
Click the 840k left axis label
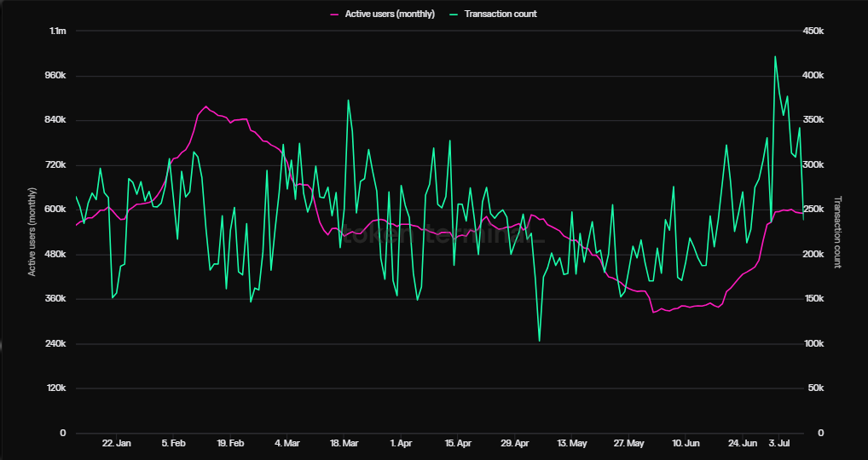click(x=56, y=120)
